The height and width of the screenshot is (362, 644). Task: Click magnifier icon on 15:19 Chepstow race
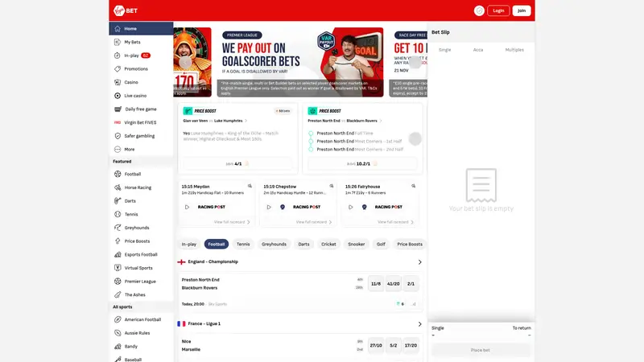tap(332, 187)
